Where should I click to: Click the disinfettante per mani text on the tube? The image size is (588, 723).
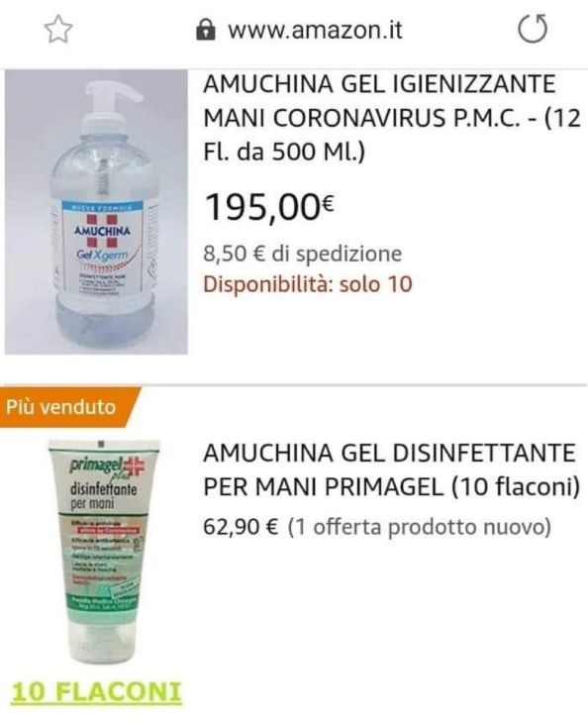[104, 495]
